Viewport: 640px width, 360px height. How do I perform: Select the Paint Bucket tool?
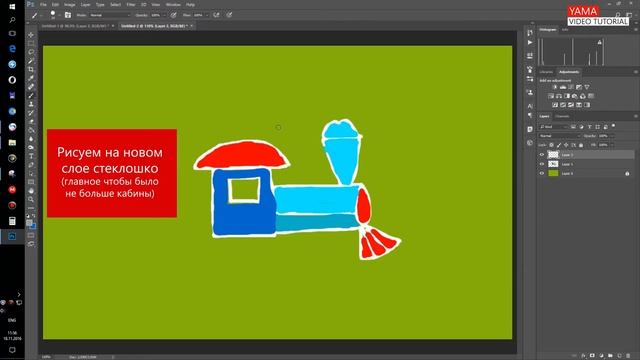tap(31, 130)
